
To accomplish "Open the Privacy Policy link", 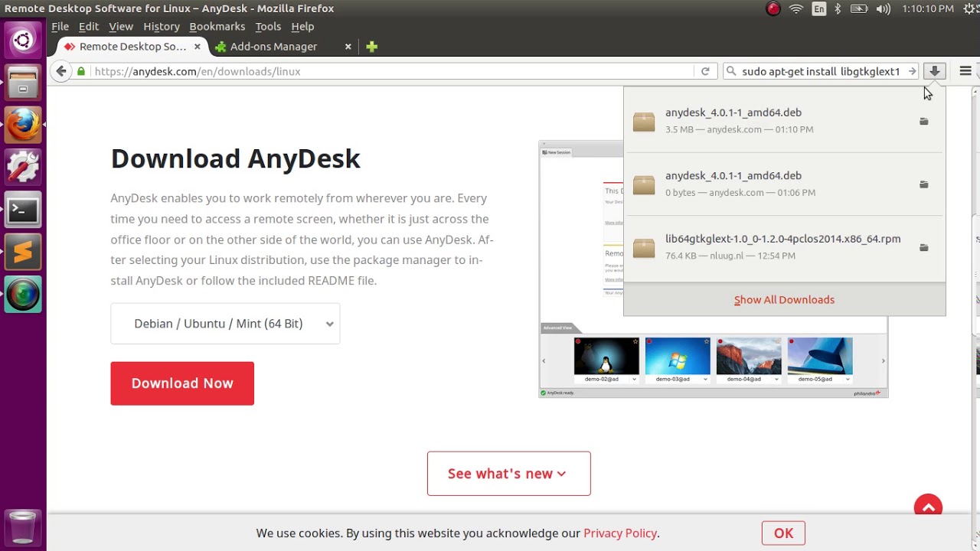I will coord(620,533).
